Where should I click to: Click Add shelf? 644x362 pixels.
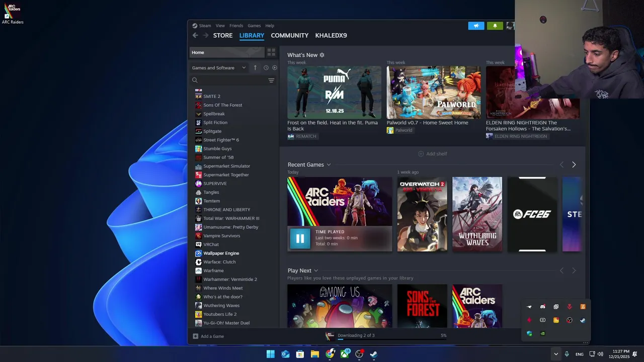point(432,154)
